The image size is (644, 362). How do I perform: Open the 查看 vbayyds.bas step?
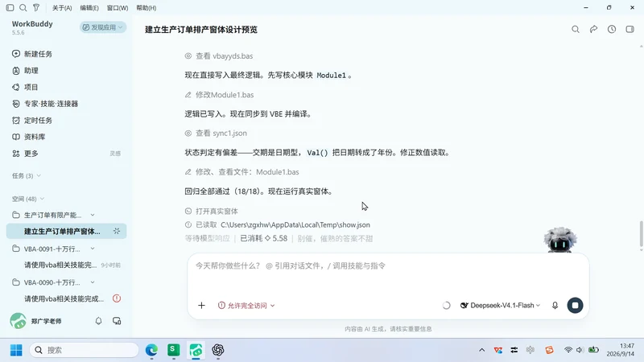coord(219,56)
